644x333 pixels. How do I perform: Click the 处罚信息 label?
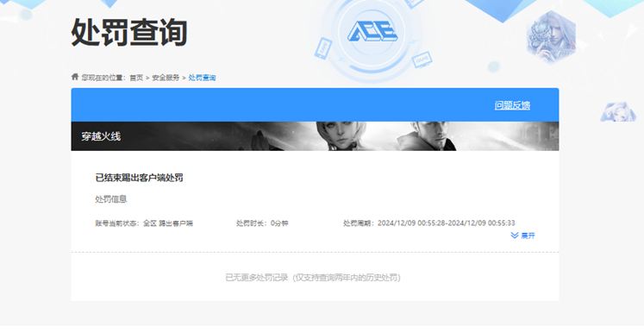(x=111, y=199)
